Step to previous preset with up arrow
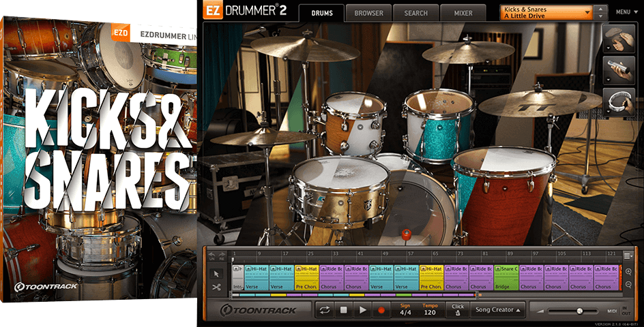 [x=601, y=9]
